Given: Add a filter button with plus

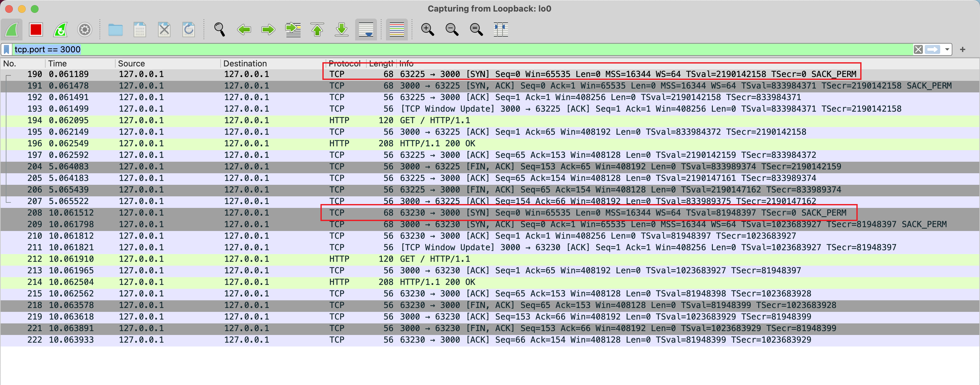Looking at the screenshot, I should pos(962,49).
